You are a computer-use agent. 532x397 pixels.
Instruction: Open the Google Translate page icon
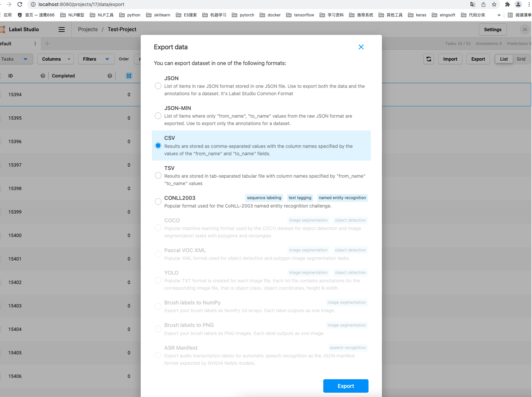point(473,4)
